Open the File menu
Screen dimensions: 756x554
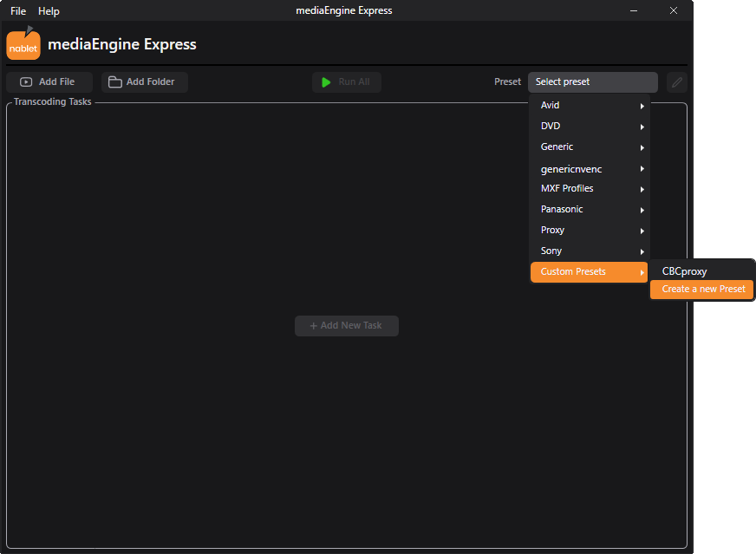(x=18, y=11)
